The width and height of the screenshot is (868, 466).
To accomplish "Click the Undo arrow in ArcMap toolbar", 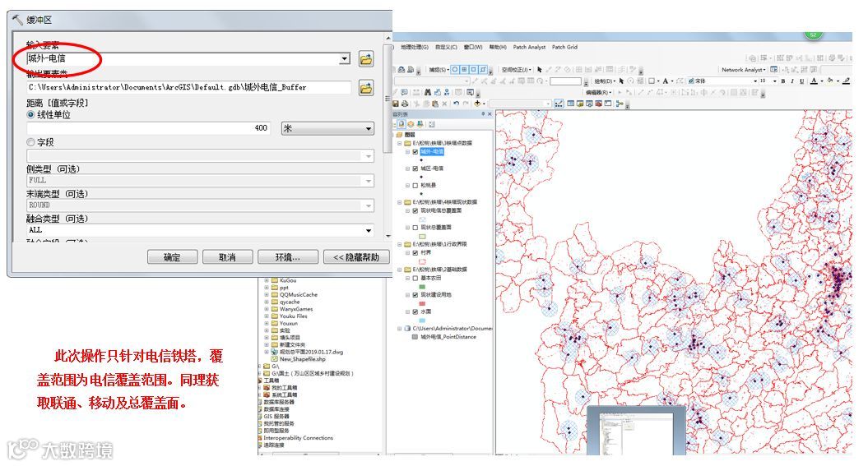I will [x=456, y=104].
